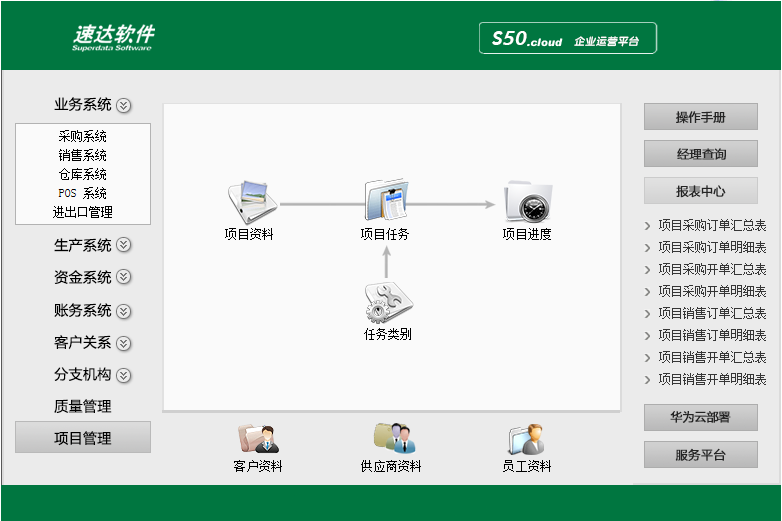Click the 经理查询 button
The height and width of the screenshot is (521, 782).
pyautogui.click(x=701, y=154)
